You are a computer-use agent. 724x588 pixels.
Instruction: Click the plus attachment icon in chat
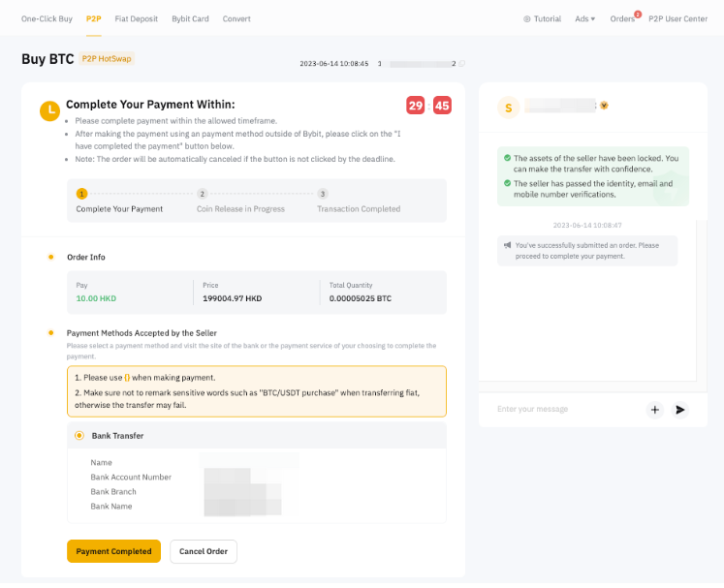pos(655,410)
